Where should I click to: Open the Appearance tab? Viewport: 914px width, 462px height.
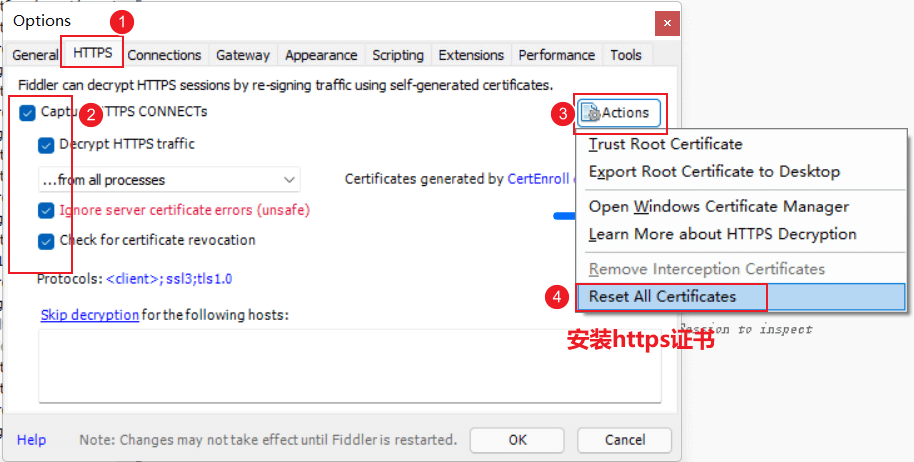[321, 55]
